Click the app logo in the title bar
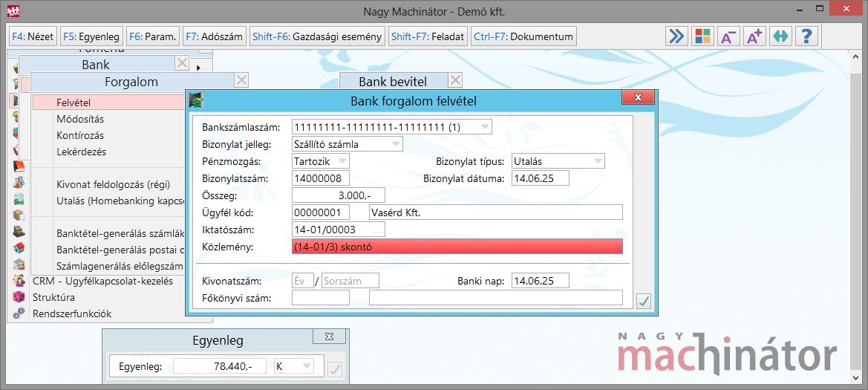Image resolution: width=868 pixels, height=390 pixels. tap(13, 11)
